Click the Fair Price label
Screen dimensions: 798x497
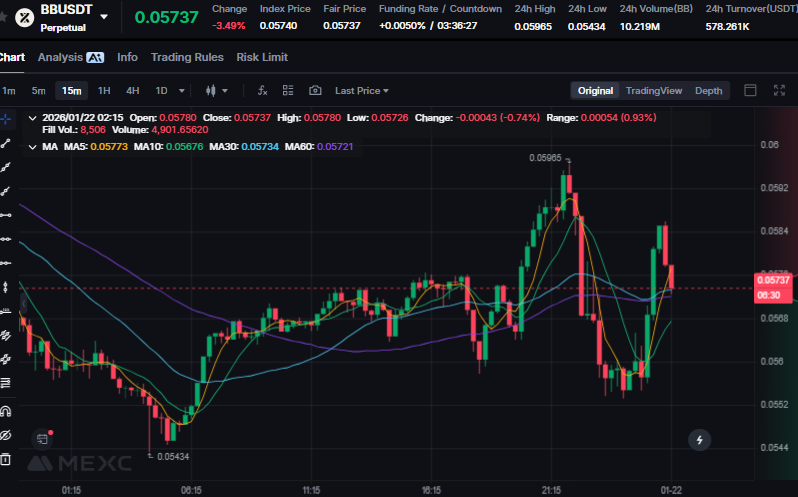tap(345, 9)
